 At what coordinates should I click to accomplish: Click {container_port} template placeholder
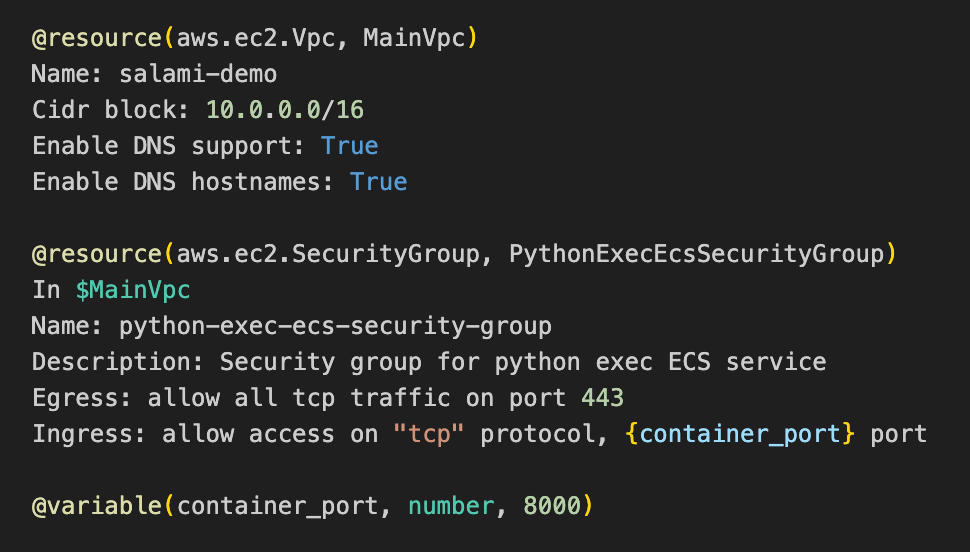click(740, 434)
